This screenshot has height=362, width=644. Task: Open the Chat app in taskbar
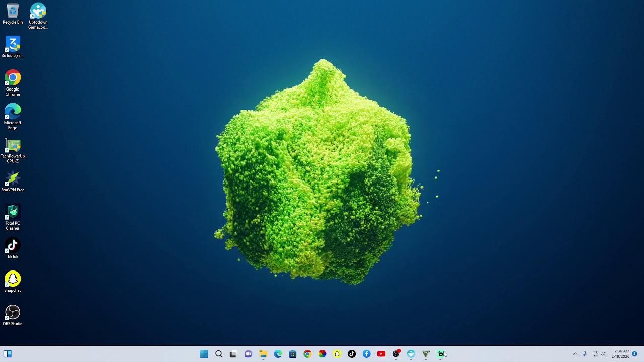tap(248, 354)
